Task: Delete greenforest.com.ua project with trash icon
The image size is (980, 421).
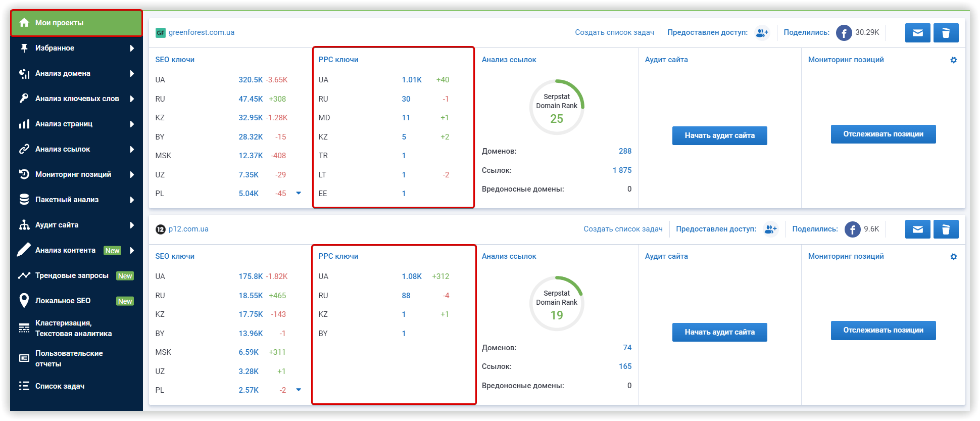Action: coord(946,33)
